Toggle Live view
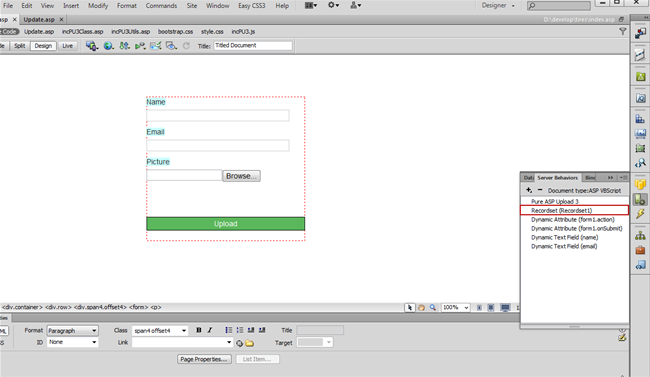 68,46
